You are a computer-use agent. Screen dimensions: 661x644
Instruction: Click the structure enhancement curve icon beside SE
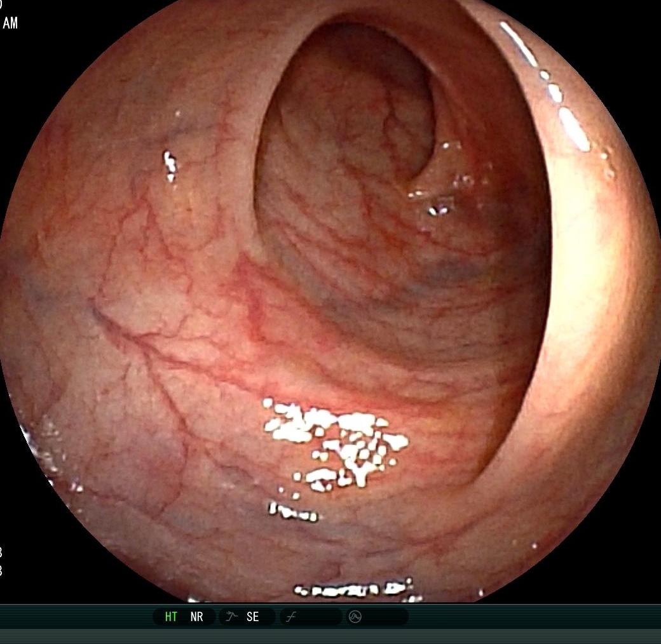(x=231, y=617)
